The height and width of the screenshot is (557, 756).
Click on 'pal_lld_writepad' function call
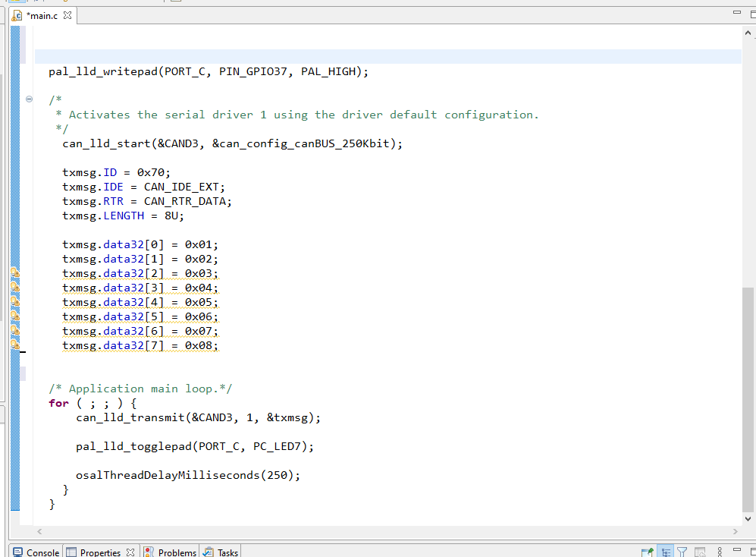(x=102, y=71)
